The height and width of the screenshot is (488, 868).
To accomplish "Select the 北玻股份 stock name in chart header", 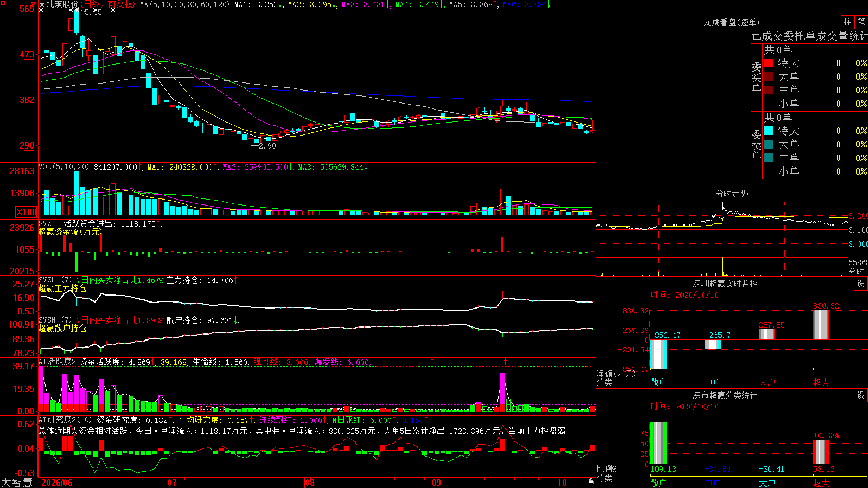I will click(x=63, y=4).
